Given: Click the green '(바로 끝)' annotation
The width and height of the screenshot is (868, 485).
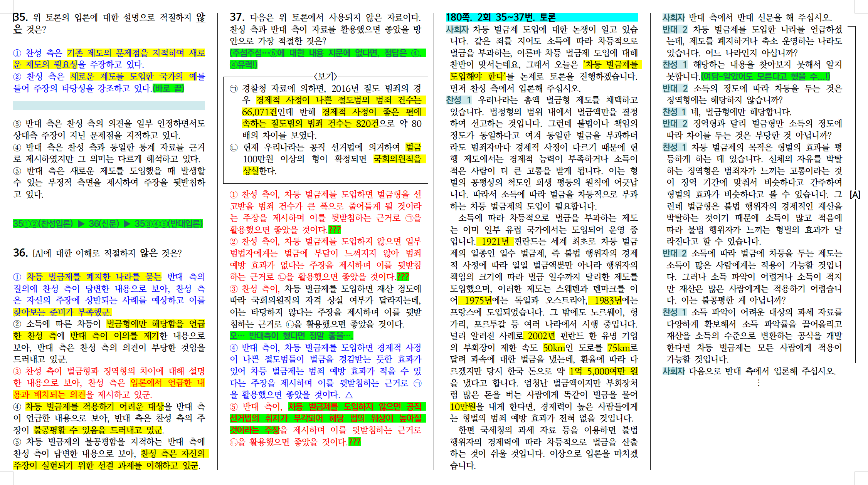Looking at the screenshot, I should pos(168,88).
